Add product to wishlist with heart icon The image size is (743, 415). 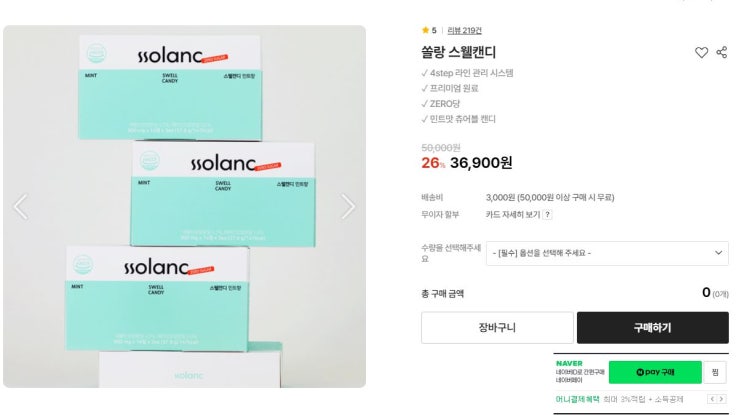[x=701, y=52]
